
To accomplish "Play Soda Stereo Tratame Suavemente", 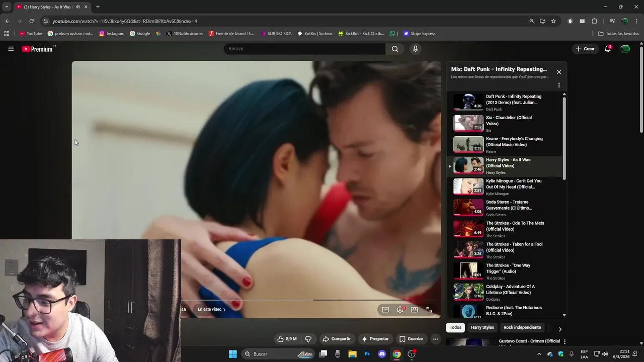I will 503,208.
